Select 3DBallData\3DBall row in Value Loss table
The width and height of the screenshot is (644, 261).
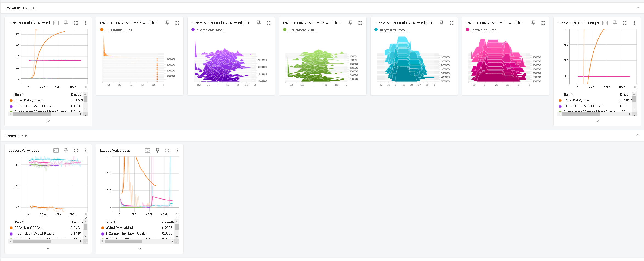[137, 228]
